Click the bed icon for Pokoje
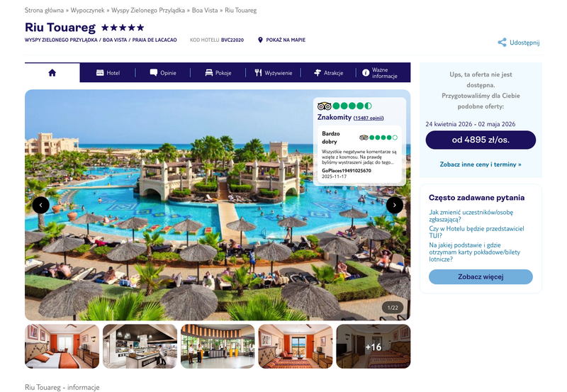 click(x=208, y=73)
